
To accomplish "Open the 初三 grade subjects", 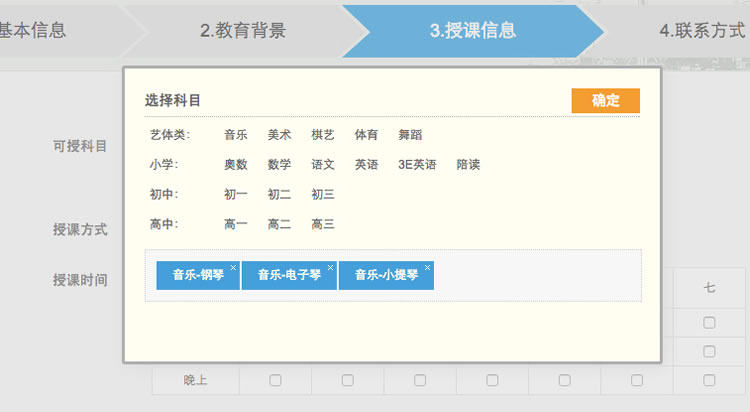I will click(323, 194).
